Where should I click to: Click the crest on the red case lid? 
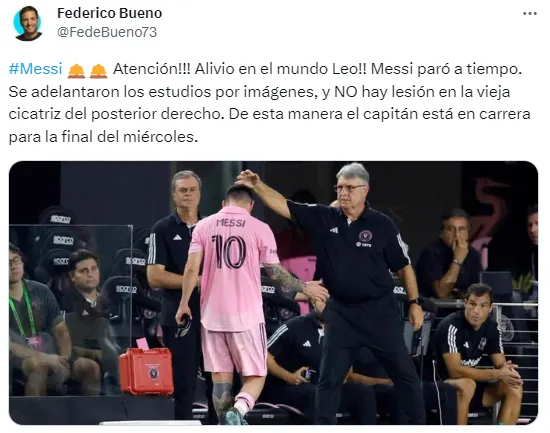pyautogui.click(x=153, y=373)
